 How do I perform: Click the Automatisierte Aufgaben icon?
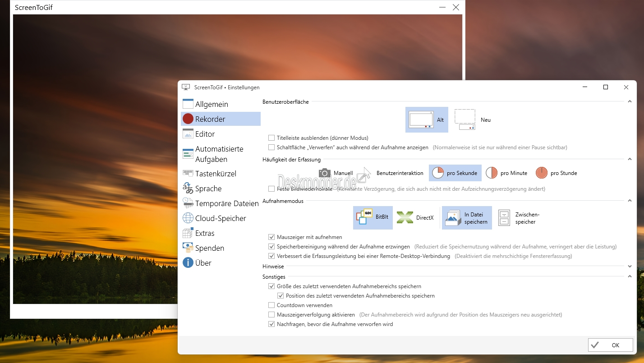point(188,154)
